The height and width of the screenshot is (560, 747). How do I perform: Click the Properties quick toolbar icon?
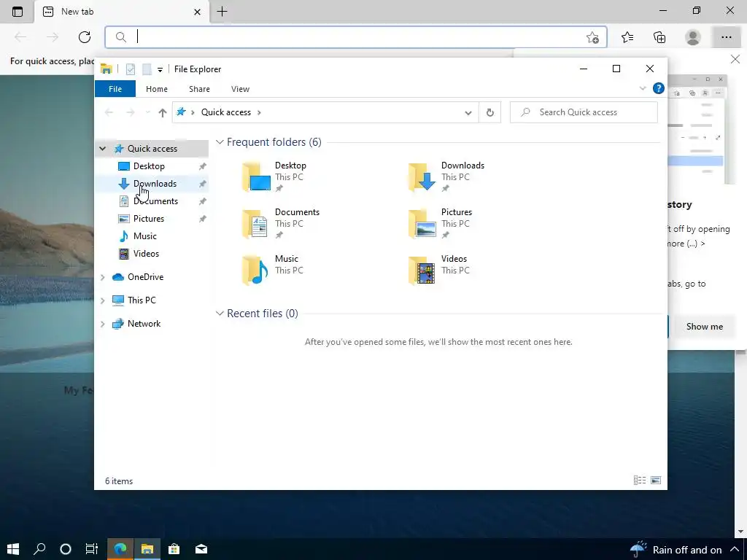pyautogui.click(x=131, y=69)
